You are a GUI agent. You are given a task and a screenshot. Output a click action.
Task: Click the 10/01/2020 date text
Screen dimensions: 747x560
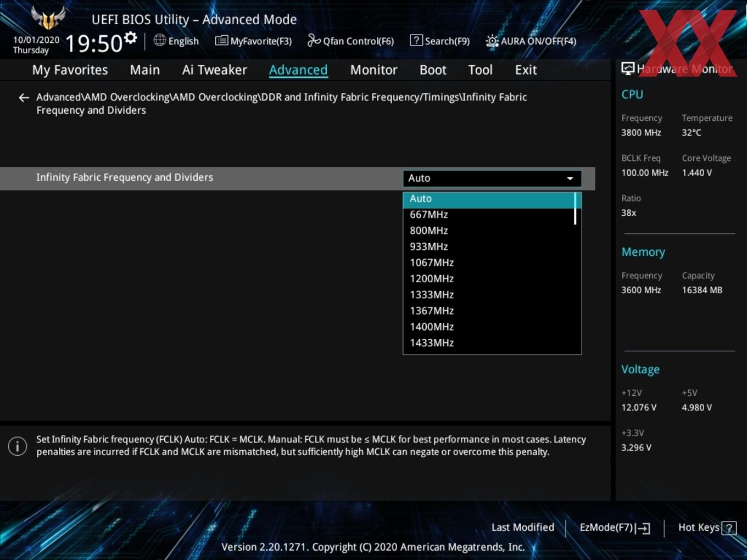36,40
